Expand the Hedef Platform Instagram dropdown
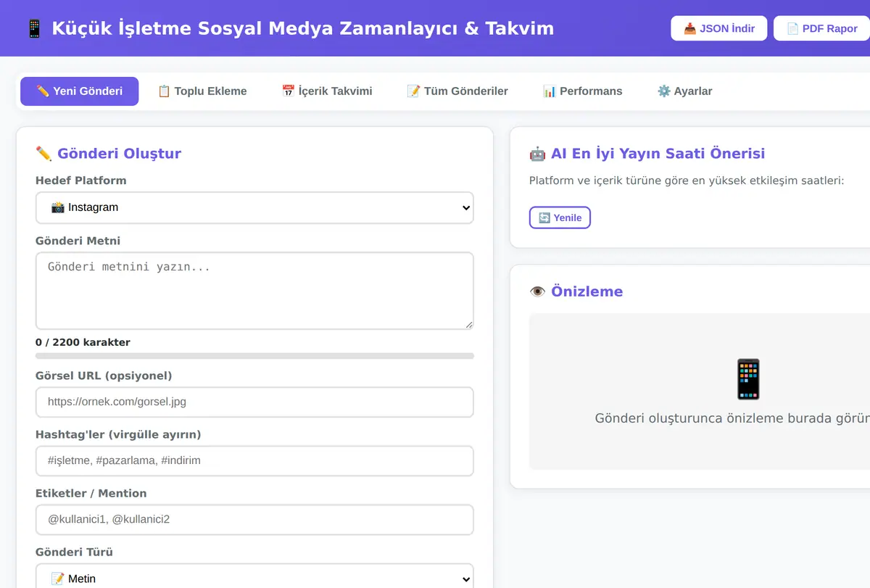 tap(254, 207)
